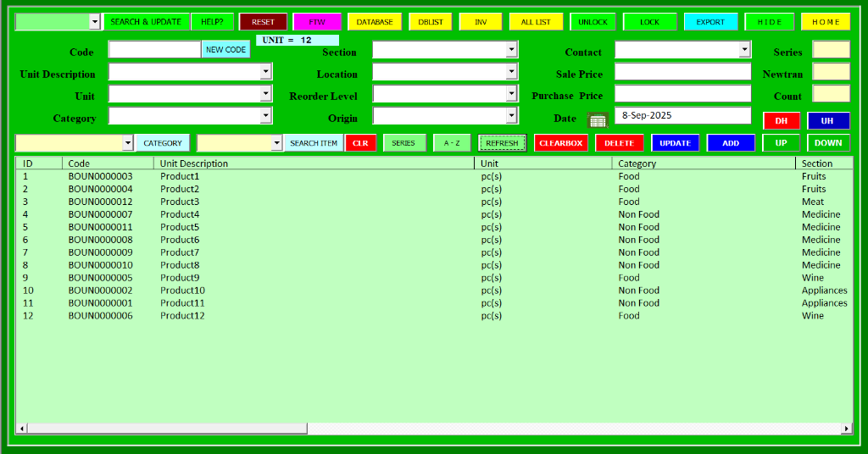Image resolution: width=868 pixels, height=454 pixels.
Task: Generate a code with NEW CODE button
Action: [x=225, y=49]
